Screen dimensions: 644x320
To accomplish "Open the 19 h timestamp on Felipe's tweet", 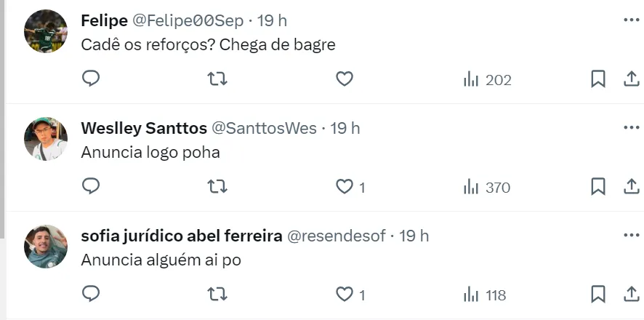I will click(272, 20).
